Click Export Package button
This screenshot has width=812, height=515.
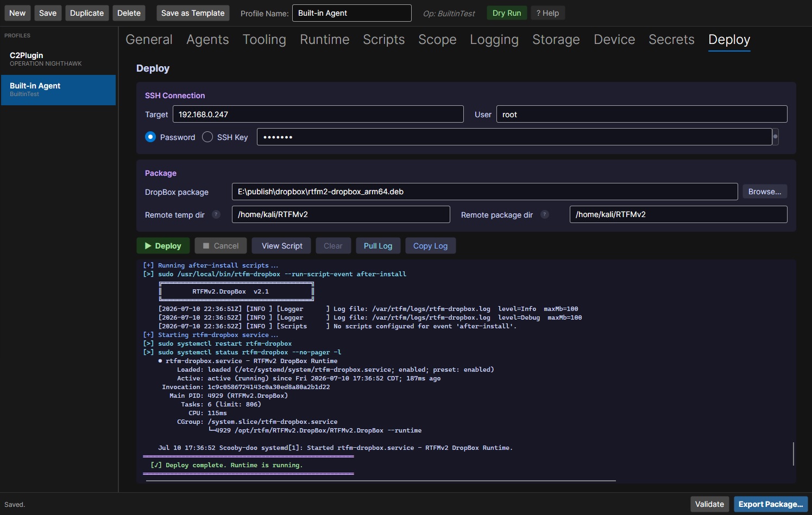click(771, 504)
